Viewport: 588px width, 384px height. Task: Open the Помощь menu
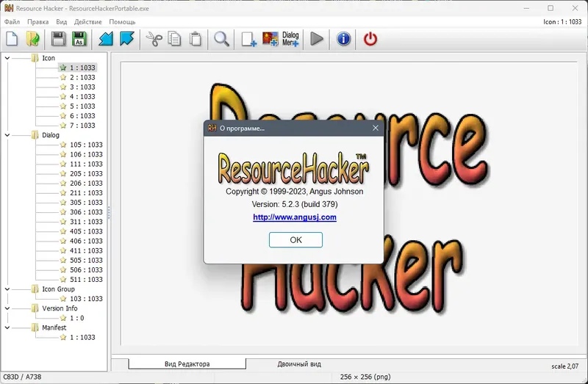122,22
